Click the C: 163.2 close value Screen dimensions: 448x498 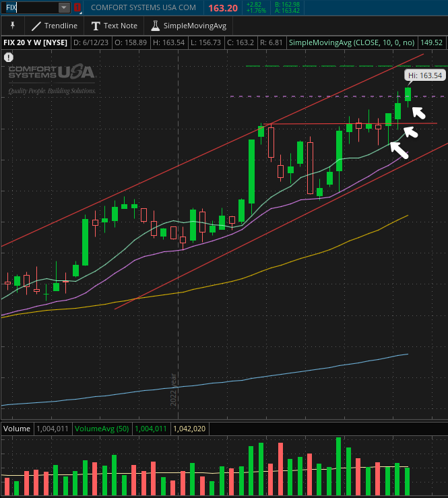[x=241, y=42]
